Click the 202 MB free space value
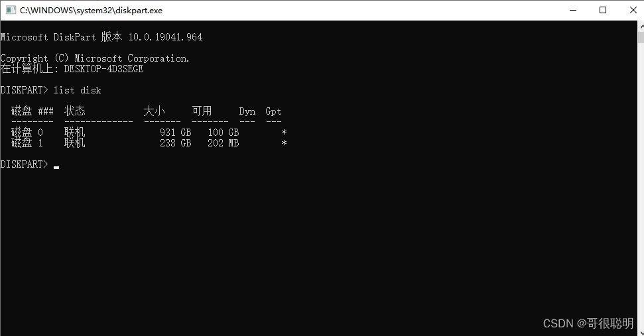The image size is (644, 336). 223,143
